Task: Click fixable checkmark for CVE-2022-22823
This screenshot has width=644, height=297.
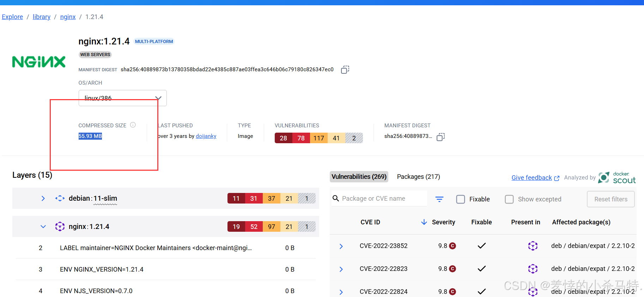Action: tap(482, 269)
